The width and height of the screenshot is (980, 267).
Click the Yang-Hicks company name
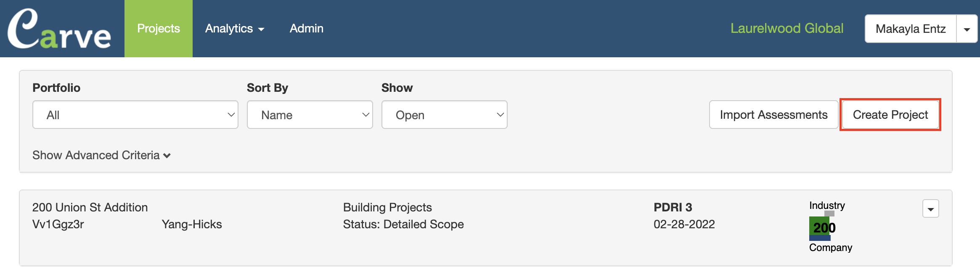(192, 224)
